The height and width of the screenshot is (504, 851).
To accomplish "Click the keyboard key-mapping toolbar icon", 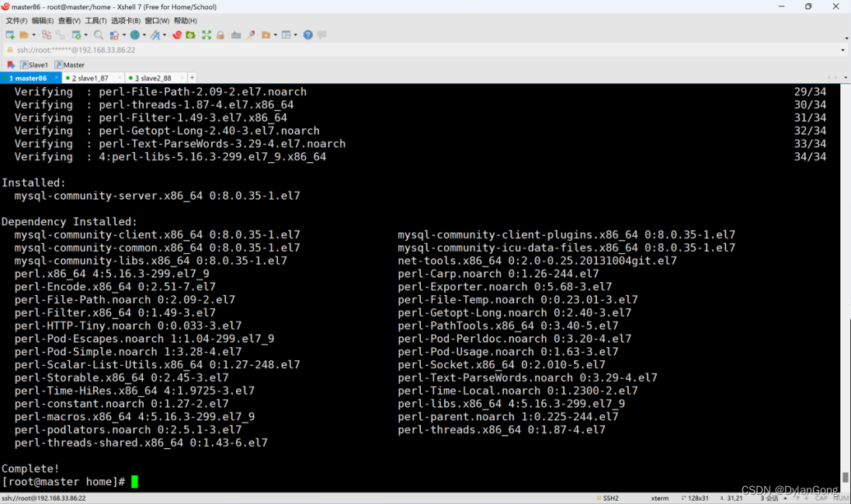I will coord(235,35).
